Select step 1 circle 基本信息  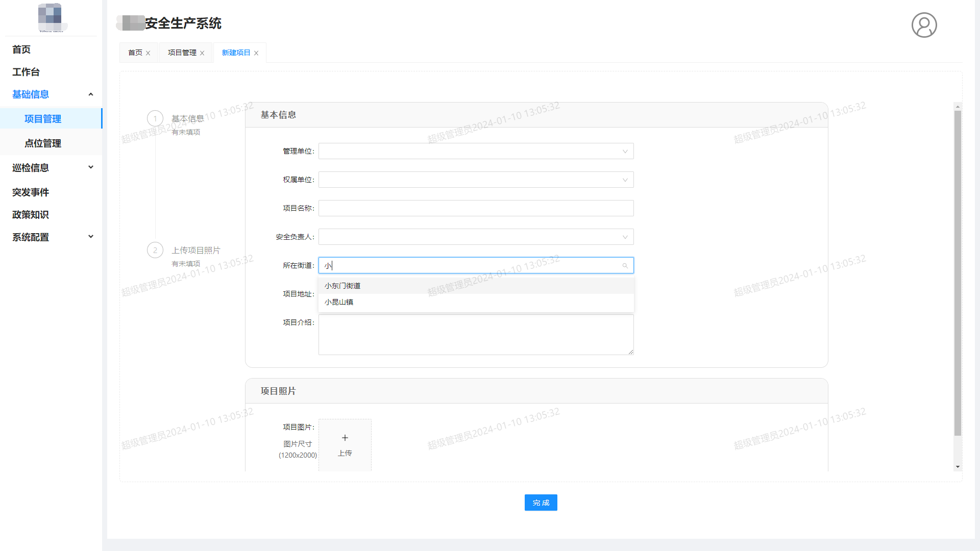tap(155, 118)
